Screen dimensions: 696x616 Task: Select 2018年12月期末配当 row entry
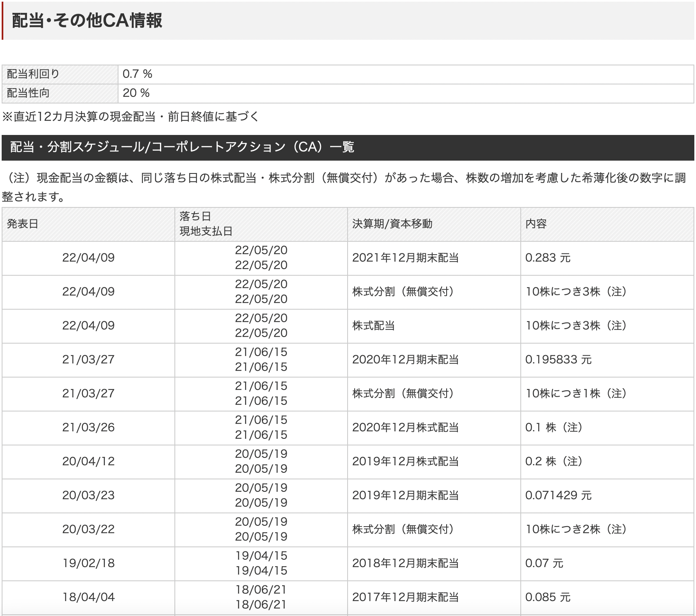pos(406,563)
